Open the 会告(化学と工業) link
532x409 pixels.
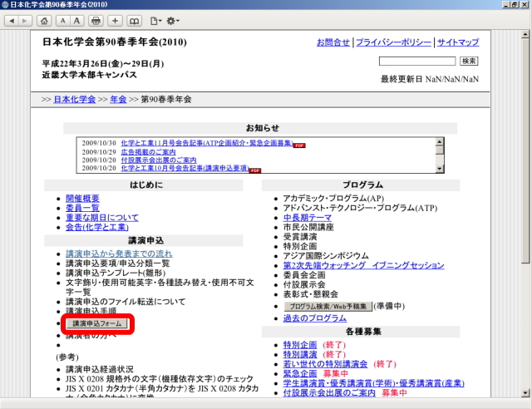[x=97, y=227]
